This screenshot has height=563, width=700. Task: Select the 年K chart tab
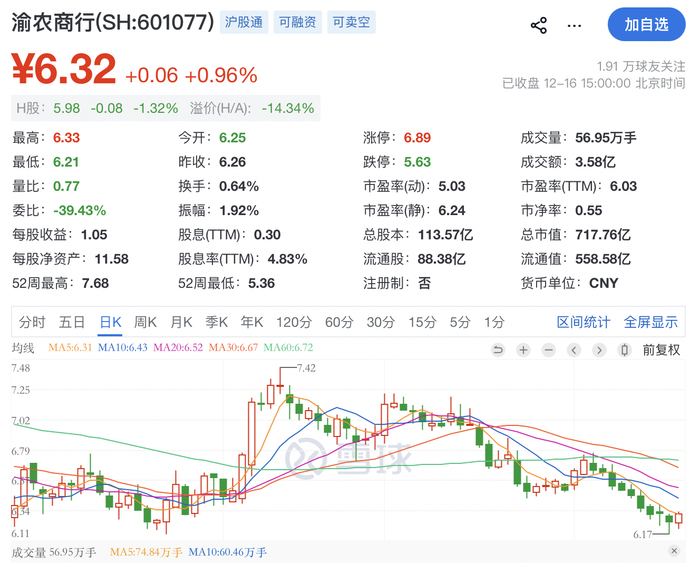(252, 322)
